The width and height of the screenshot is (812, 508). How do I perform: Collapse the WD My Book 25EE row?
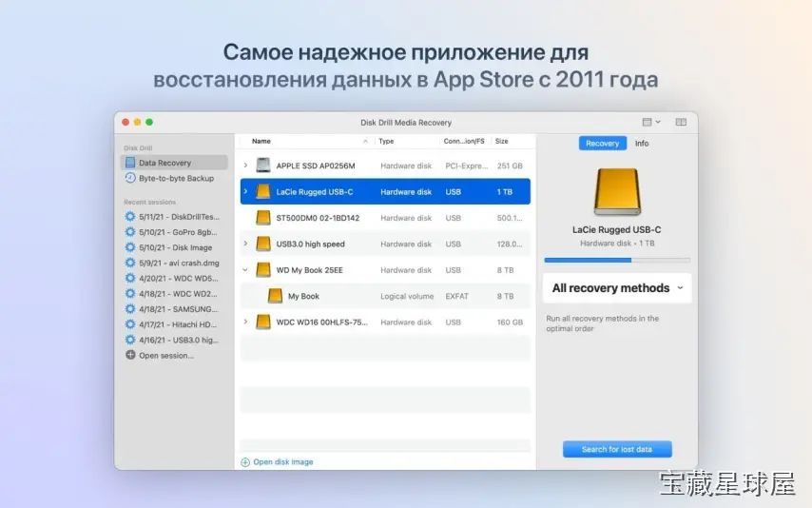(245, 269)
